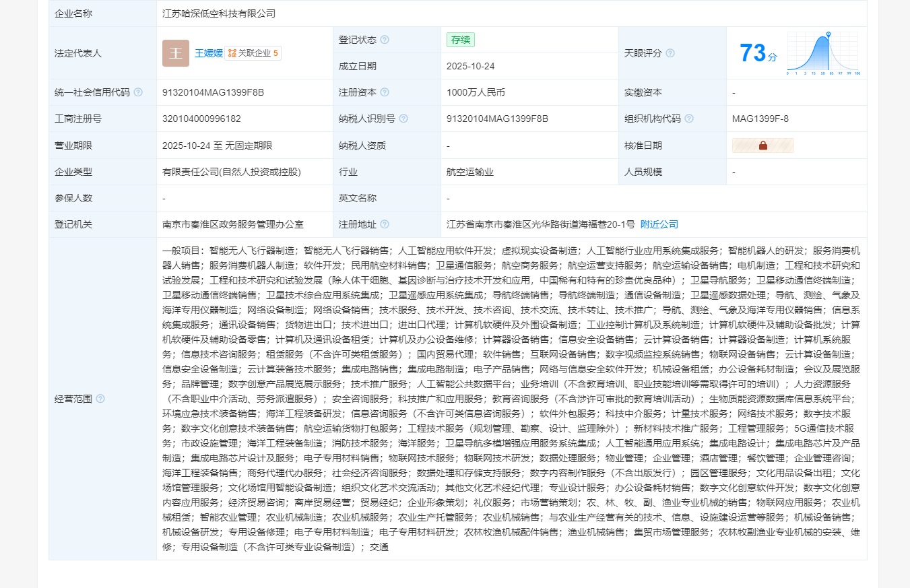Click the help icon next to 登记状态
Viewport: 910px width, 588px height.
point(384,40)
